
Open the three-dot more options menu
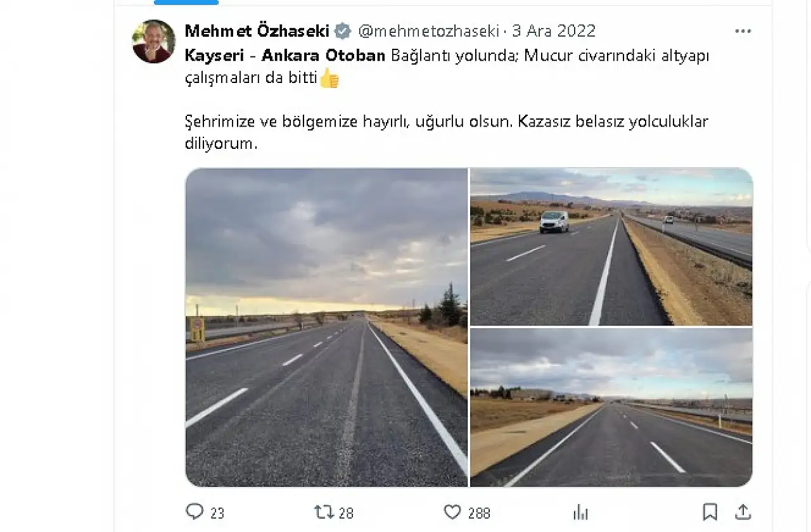(x=743, y=31)
